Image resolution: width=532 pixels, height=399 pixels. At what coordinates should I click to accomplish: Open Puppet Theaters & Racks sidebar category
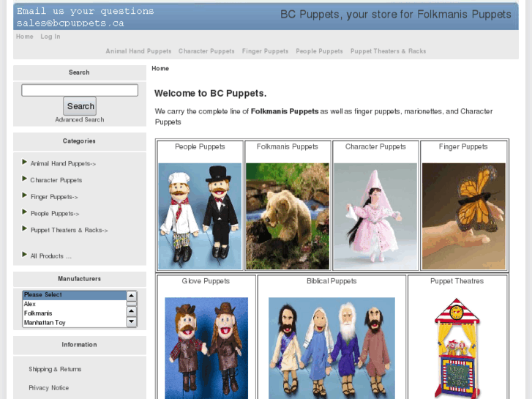tap(69, 230)
